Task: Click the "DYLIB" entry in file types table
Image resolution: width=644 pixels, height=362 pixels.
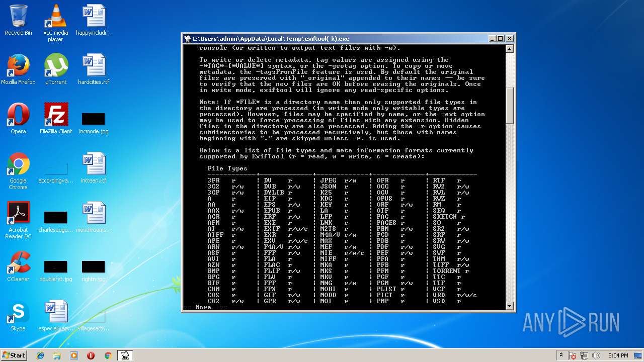Action: (274, 193)
